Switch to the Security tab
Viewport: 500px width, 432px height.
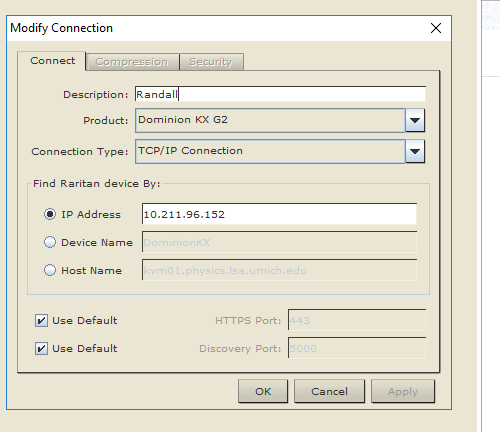click(211, 62)
